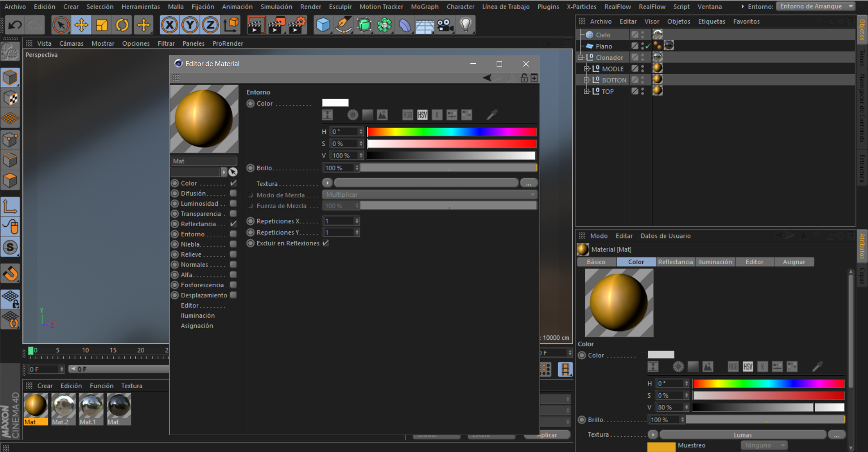Click the texture browse button (...)
The width and height of the screenshot is (868, 452).
tap(528, 183)
